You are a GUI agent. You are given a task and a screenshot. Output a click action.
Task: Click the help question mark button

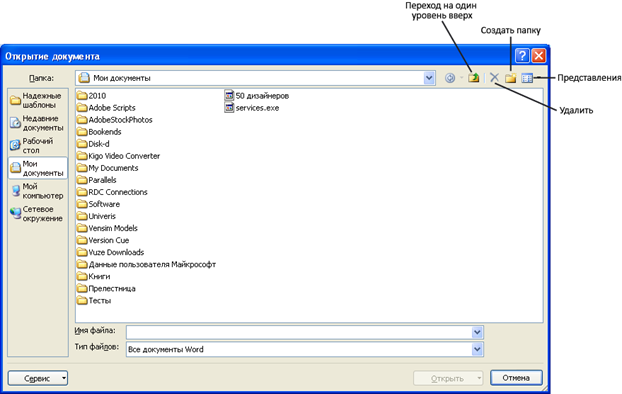[522, 56]
